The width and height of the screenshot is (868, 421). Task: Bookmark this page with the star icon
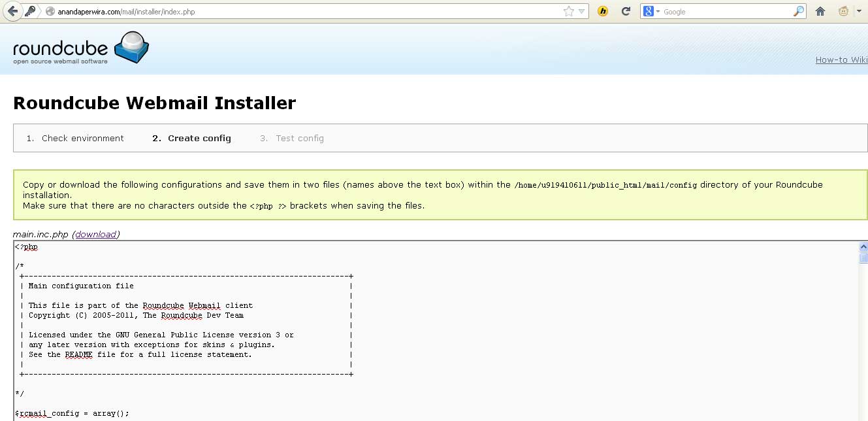(568, 11)
